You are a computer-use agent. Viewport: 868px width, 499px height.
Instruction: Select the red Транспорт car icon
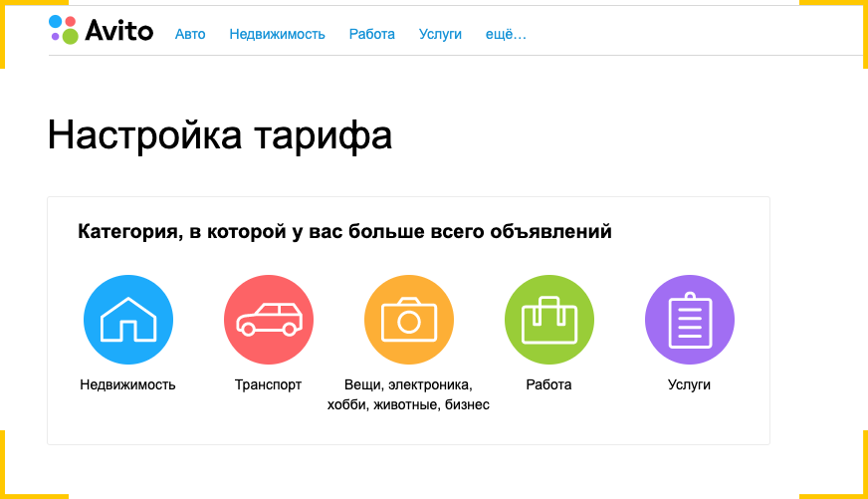(269, 320)
